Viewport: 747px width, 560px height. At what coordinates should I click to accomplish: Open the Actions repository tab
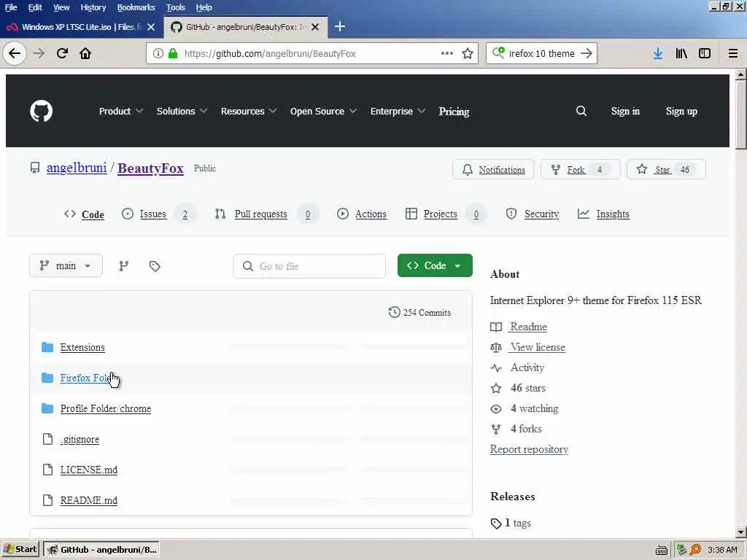point(362,214)
